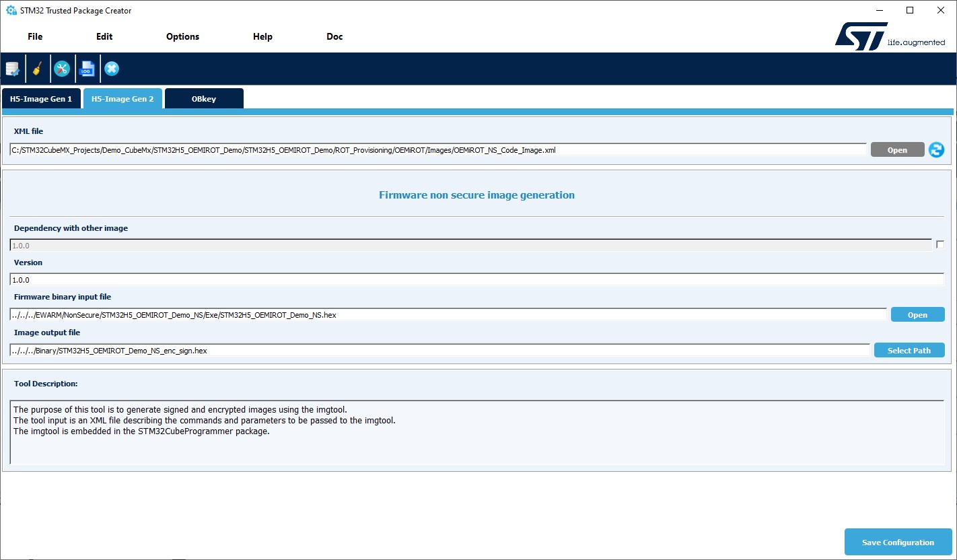Switch to the H5-Image Gen 1 tab
Image resolution: width=957 pixels, height=560 pixels.
coord(41,99)
